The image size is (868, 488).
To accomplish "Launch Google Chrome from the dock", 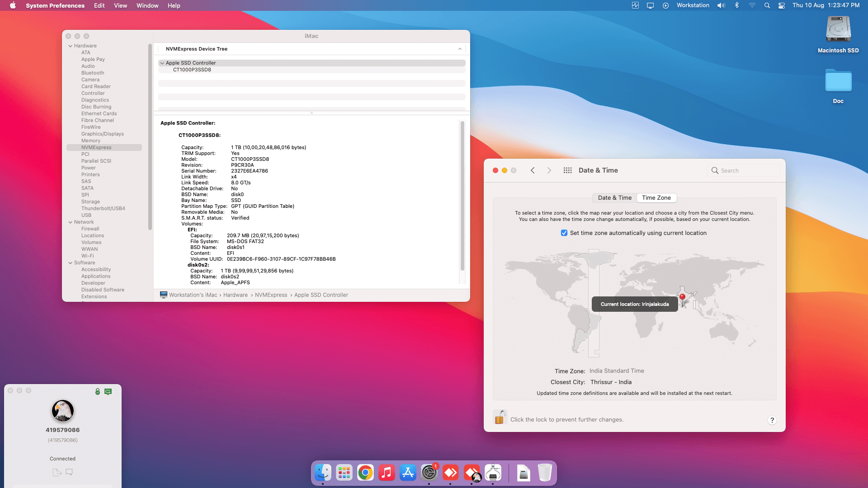I will [365, 473].
